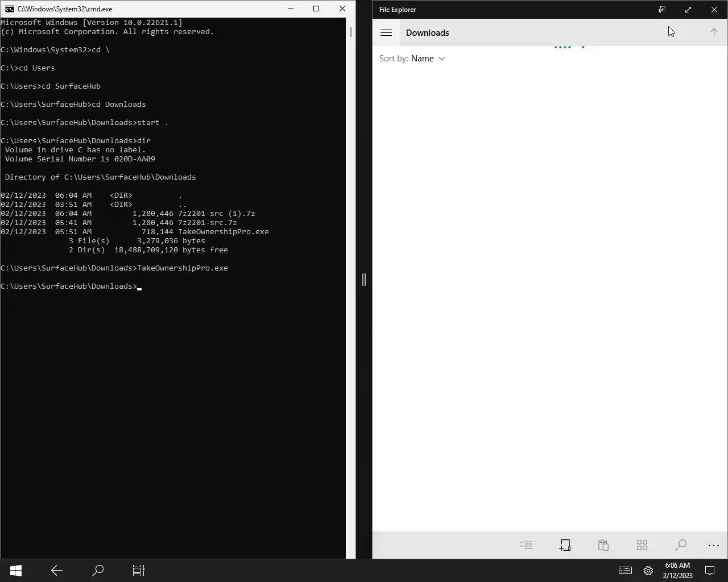Switch File Explorer to grid view
This screenshot has height=582, width=728.
pos(642,545)
